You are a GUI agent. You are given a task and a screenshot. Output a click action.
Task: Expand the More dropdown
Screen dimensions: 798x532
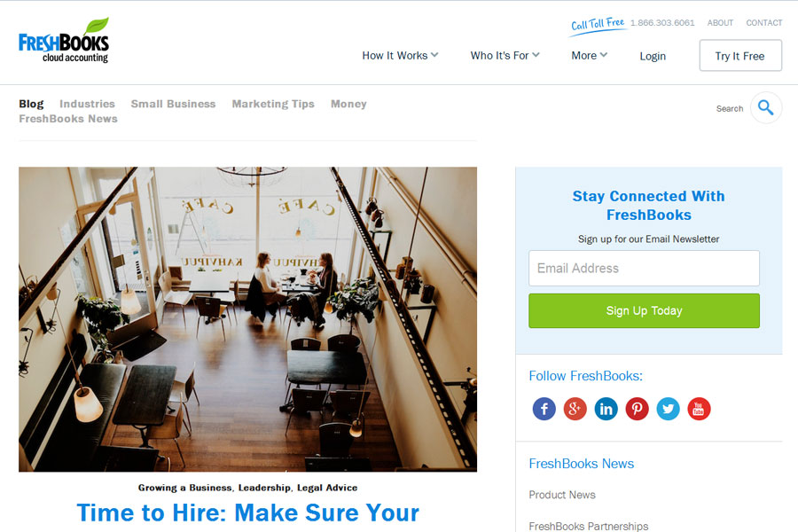pos(590,56)
